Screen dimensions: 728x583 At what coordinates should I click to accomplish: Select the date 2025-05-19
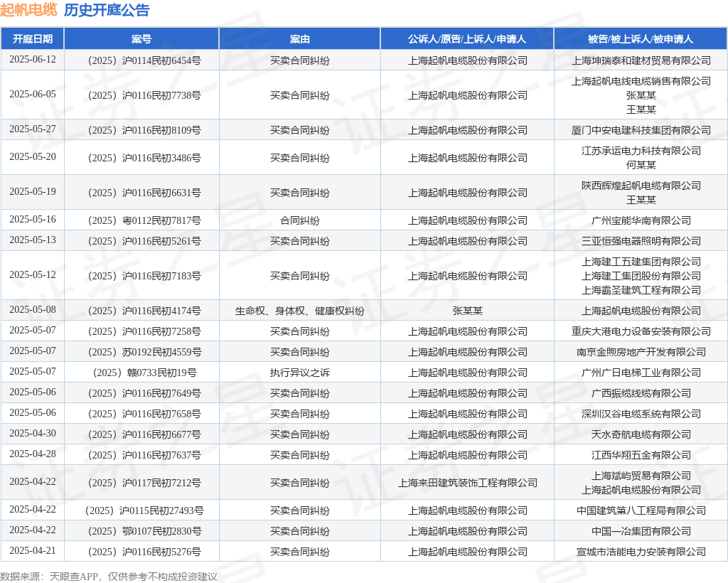click(x=33, y=192)
